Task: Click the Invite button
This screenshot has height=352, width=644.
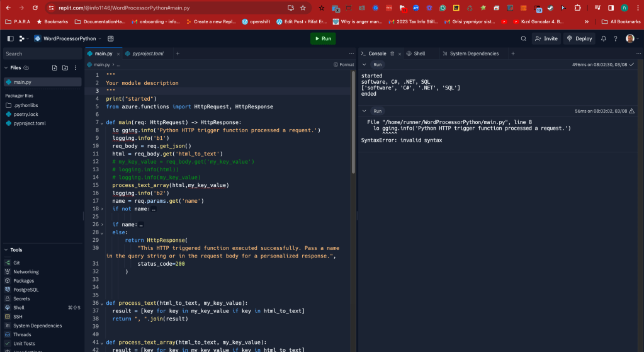Action: pyautogui.click(x=546, y=38)
